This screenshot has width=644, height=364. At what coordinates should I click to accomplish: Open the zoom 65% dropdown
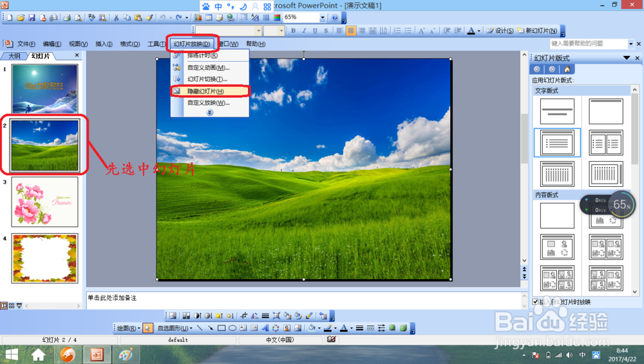pos(323,17)
